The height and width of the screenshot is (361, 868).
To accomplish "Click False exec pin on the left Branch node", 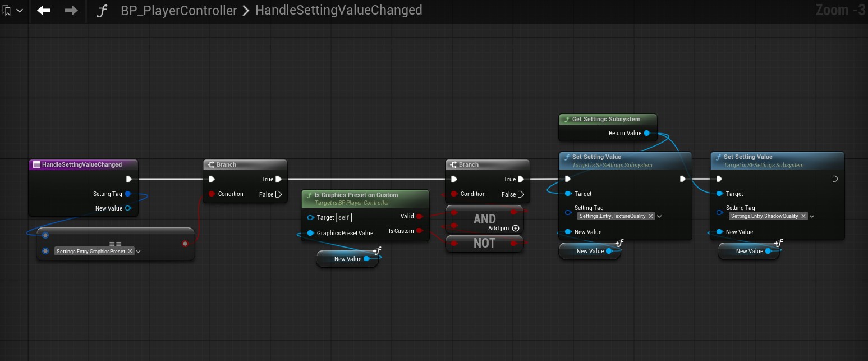I will pyautogui.click(x=278, y=194).
